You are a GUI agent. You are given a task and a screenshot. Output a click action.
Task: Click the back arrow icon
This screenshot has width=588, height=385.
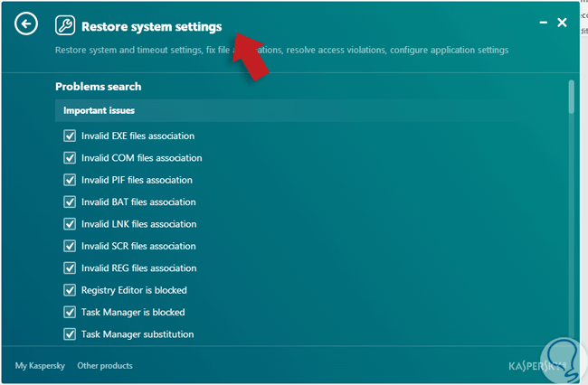coord(26,24)
